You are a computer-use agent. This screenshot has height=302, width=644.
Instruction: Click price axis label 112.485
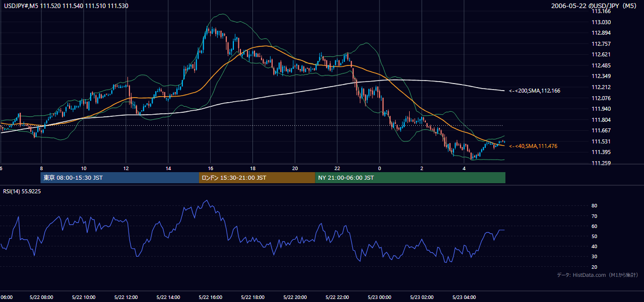click(601, 65)
